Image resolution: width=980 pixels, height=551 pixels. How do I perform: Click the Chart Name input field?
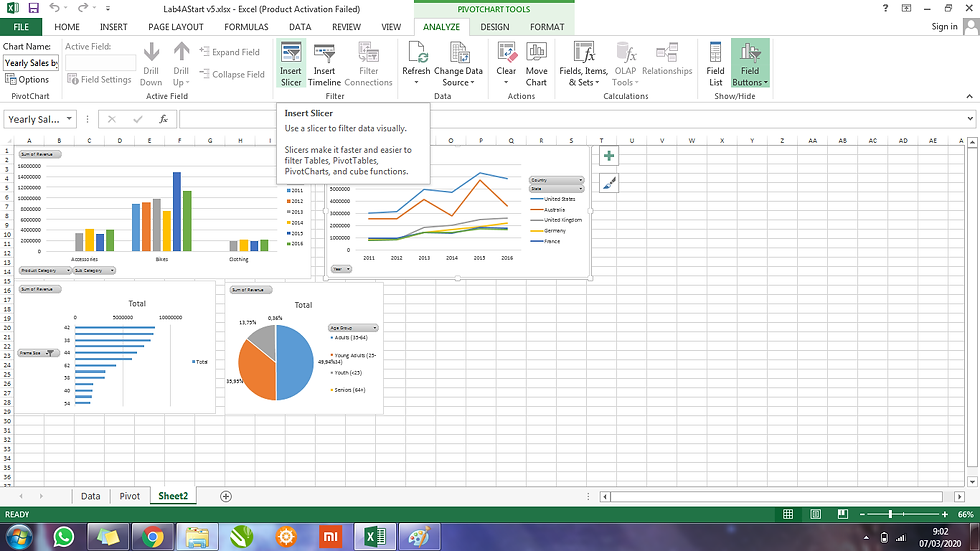31,62
